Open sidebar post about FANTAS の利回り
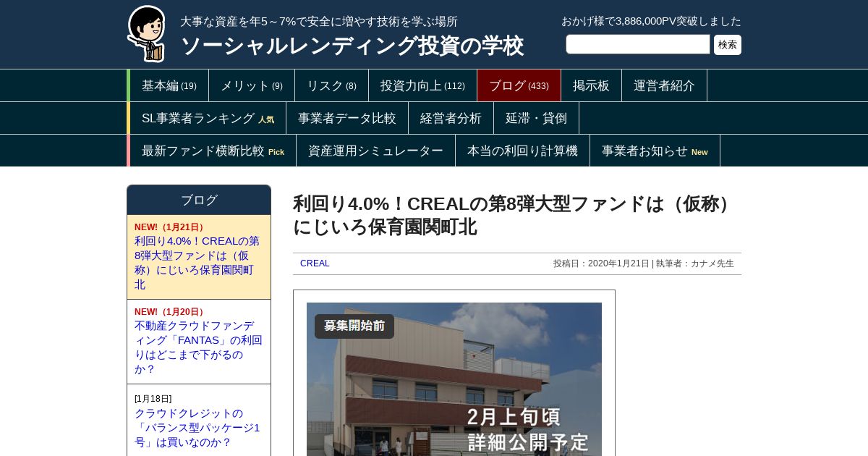This screenshot has height=456, width=868. (x=198, y=347)
